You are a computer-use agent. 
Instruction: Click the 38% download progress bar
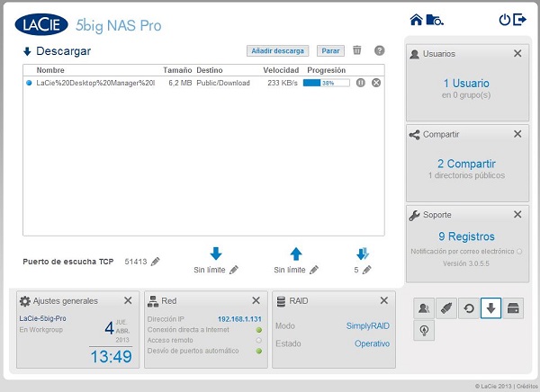click(x=326, y=83)
